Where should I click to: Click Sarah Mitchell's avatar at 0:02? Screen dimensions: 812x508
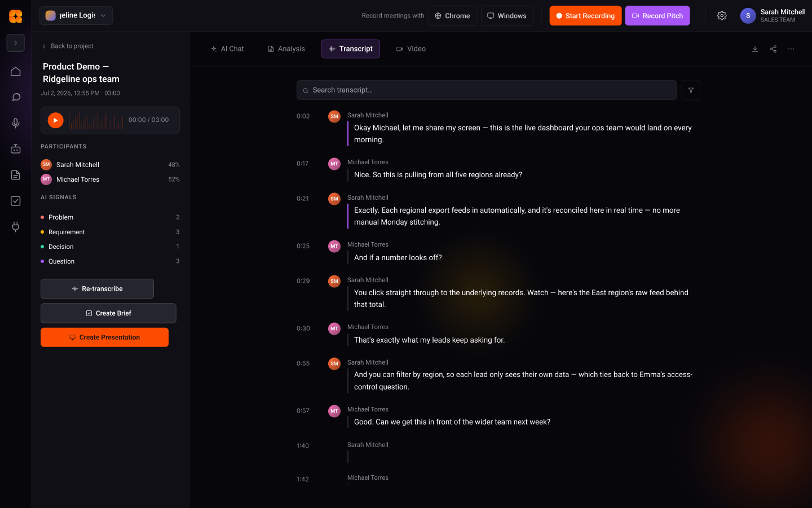pos(334,117)
